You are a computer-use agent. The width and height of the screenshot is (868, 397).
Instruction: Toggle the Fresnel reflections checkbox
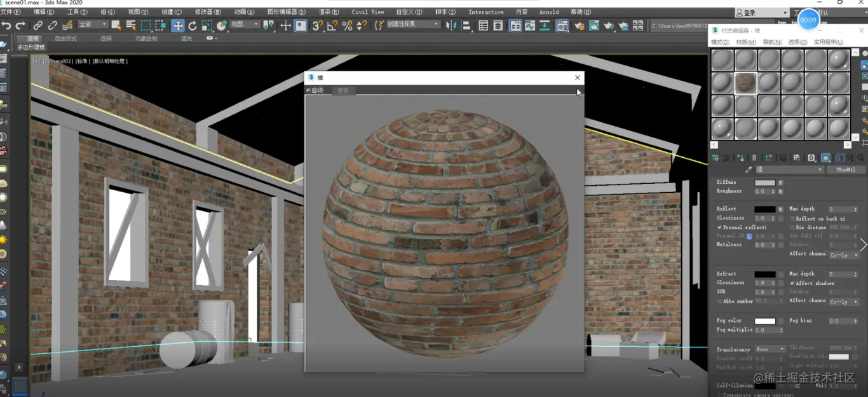720,227
